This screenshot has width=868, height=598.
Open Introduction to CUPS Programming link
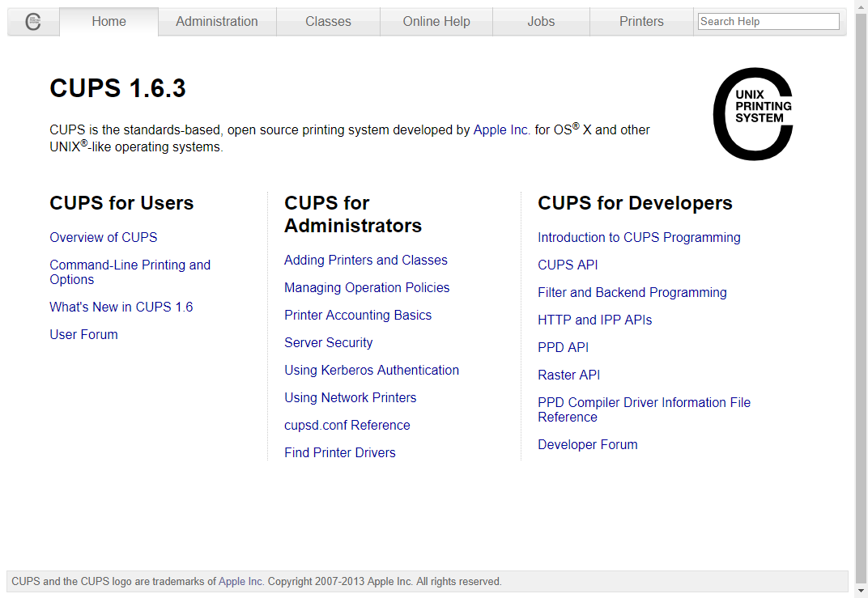click(x=640, y=237)
